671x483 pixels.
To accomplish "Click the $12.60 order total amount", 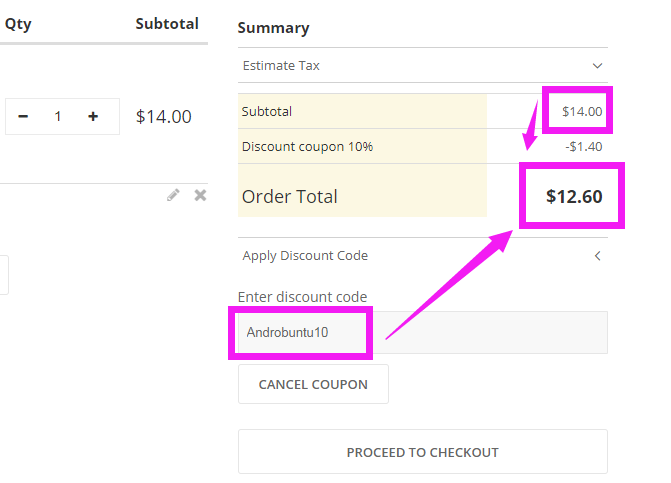I will [x=574, y=196].
